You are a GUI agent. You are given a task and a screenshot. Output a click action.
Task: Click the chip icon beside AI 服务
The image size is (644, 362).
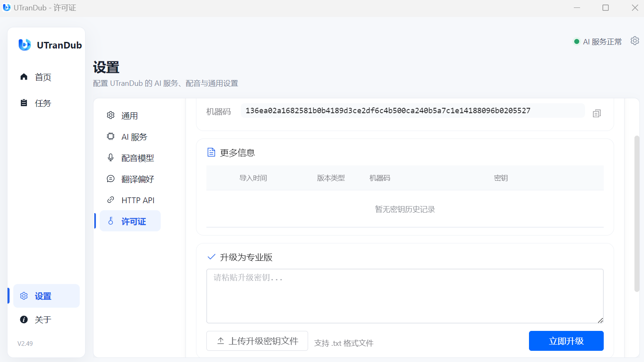(110, 136)
